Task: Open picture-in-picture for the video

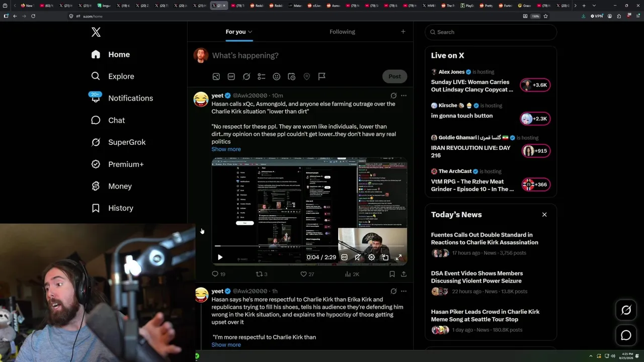Action: [385, 257]
